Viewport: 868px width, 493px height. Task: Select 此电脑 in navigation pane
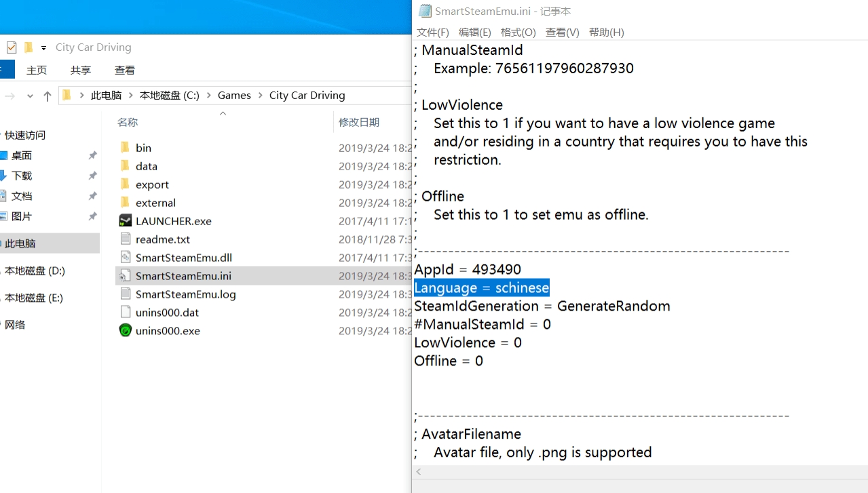(x=50, y=243)
